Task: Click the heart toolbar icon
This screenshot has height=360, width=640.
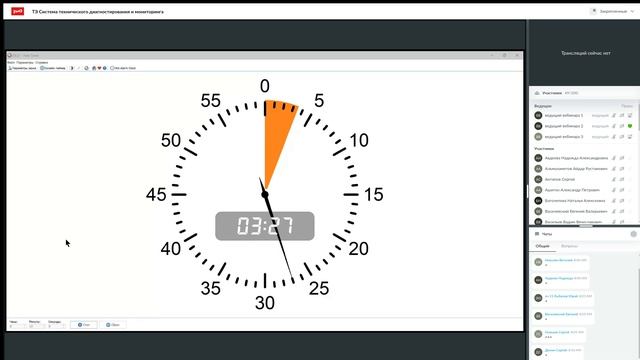Action: [x=99, y=68]
